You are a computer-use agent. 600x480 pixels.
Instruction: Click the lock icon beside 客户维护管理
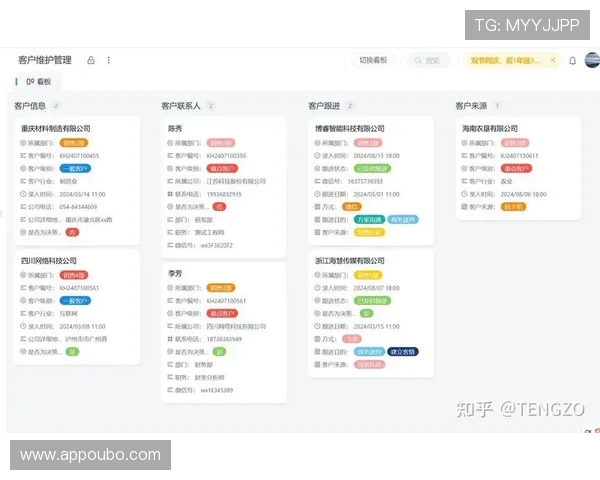pyautogui.click(x=91, y=60)
